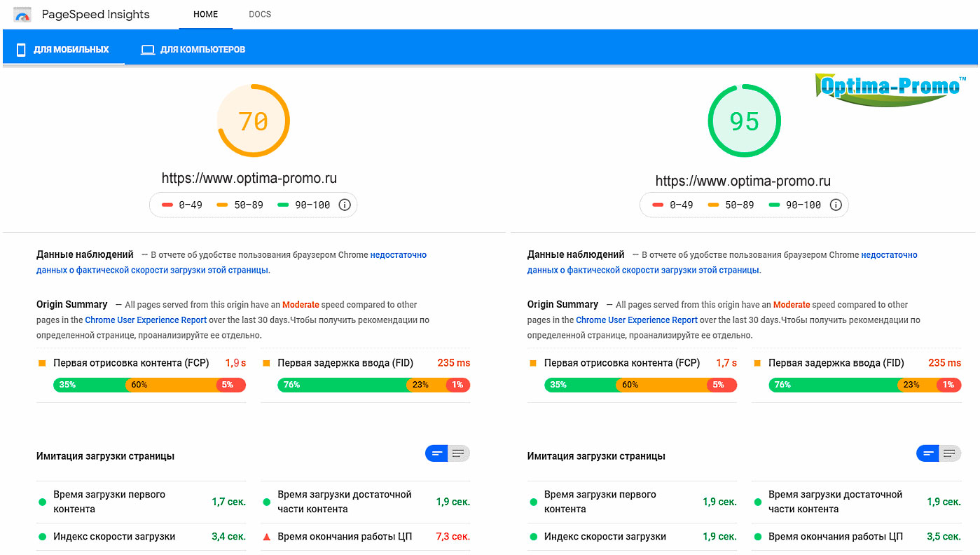Click the orange square beside FID in the 70-score report
Image resolution: width=980 pixels, height=555 pixels.
(266, 363)
